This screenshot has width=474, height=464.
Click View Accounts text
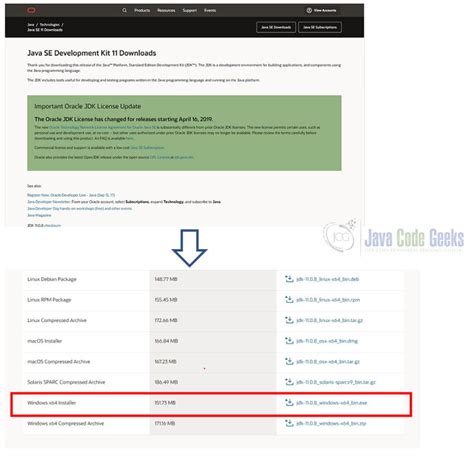point(325,10)
